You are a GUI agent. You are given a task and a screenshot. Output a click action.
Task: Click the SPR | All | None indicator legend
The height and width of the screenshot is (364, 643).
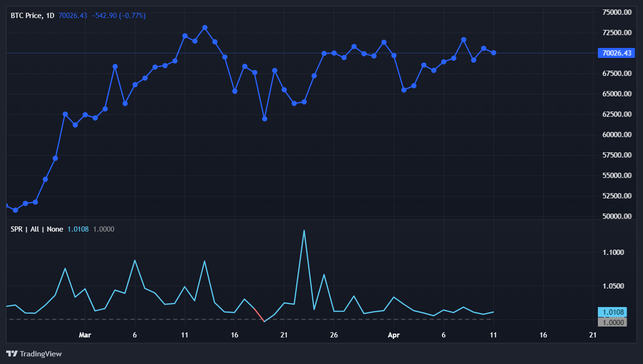coord(37,229)
